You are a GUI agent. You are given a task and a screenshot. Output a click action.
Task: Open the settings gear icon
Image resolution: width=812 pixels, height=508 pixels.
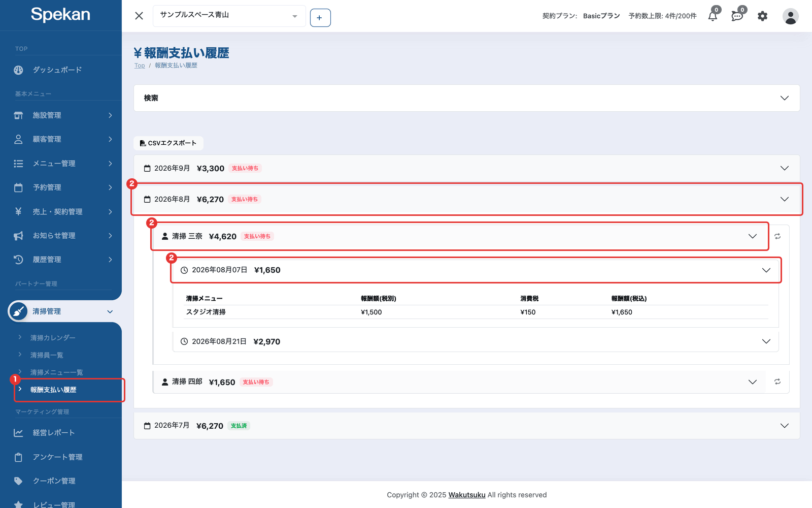(x=762, y=16)
